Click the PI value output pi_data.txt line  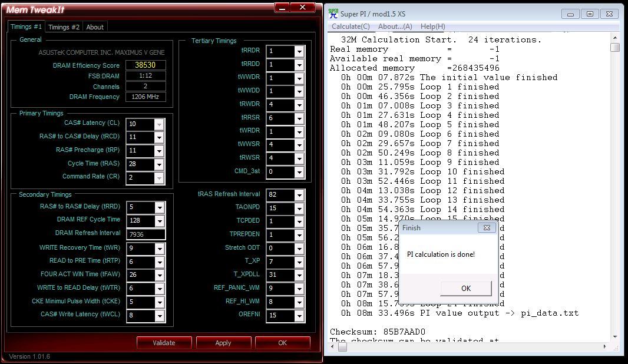click(x=460, y=313)
